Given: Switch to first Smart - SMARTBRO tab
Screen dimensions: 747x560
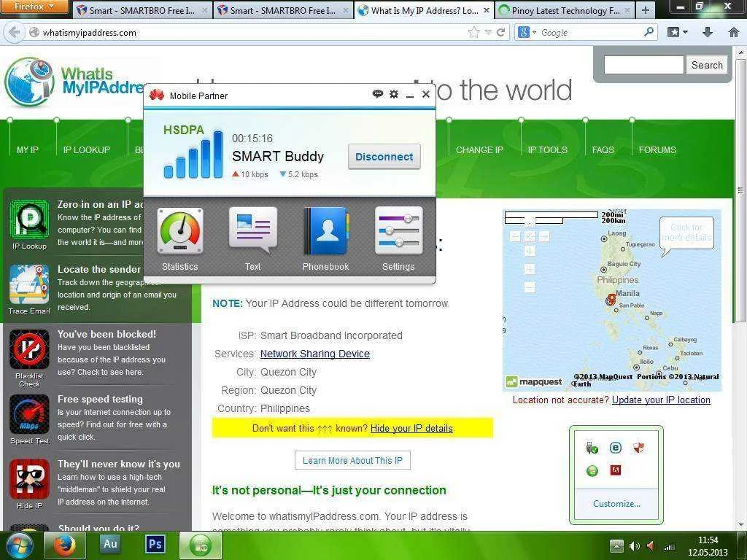Looking at the screenshot, I should 142,10.
